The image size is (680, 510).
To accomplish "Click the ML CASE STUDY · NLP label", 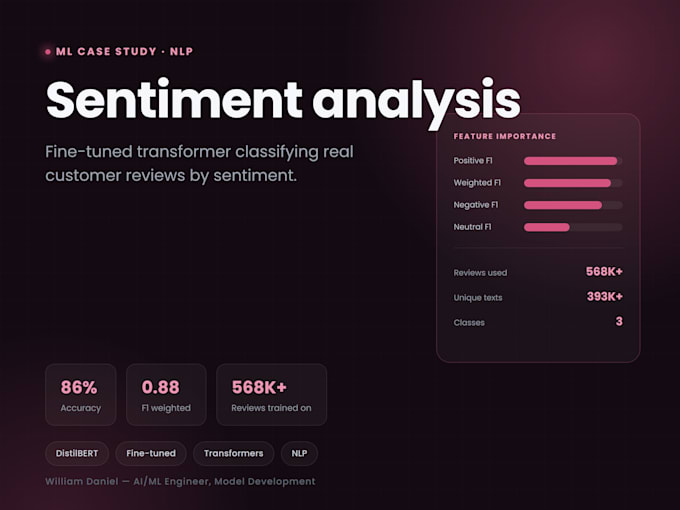I will [x=124, y=52].
